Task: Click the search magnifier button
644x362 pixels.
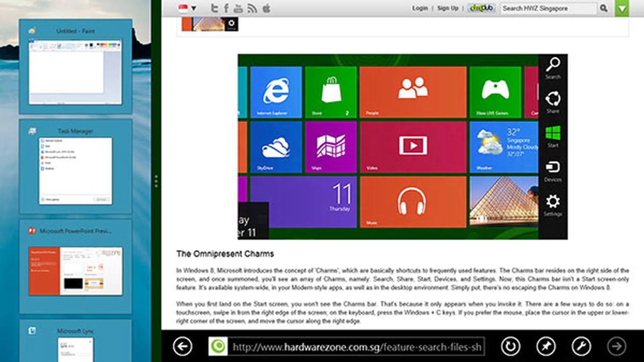Action: coord(604,8)
